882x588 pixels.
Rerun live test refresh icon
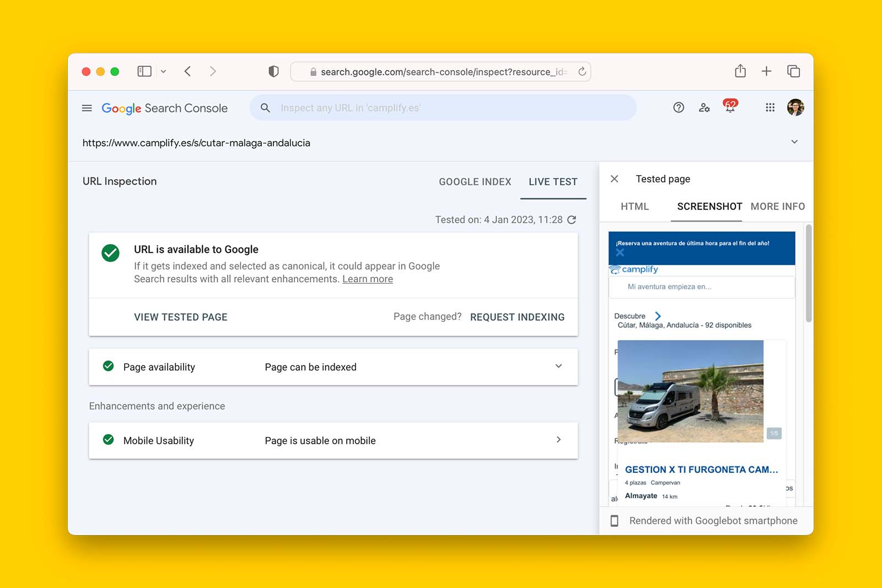pos(572,219)
